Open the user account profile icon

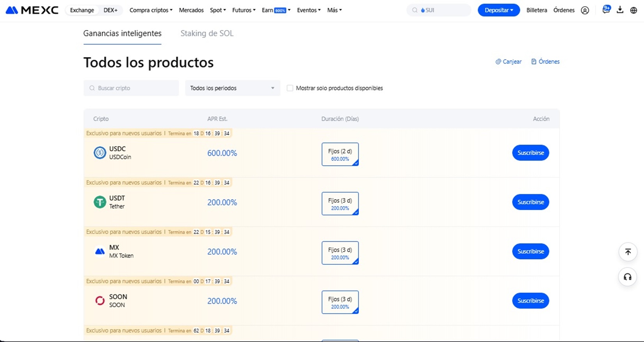pyautogui.click(x=585, y=11)
